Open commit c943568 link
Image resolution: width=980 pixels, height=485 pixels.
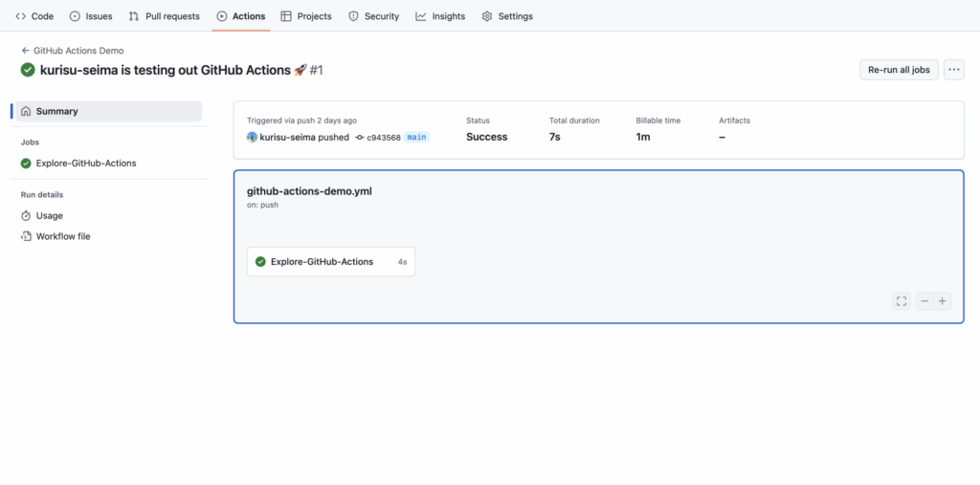coord(383,138)
